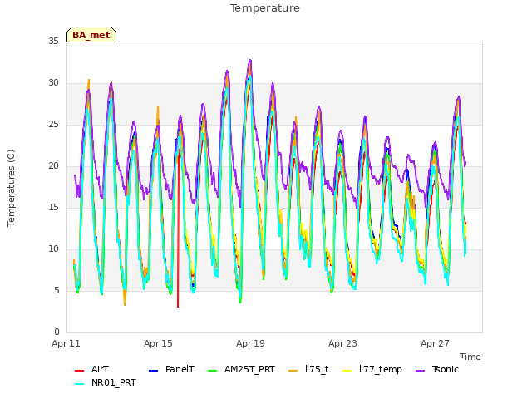Toggle the Tsonic legend entry
Screen dimensions: 532x399
(437, 369)
